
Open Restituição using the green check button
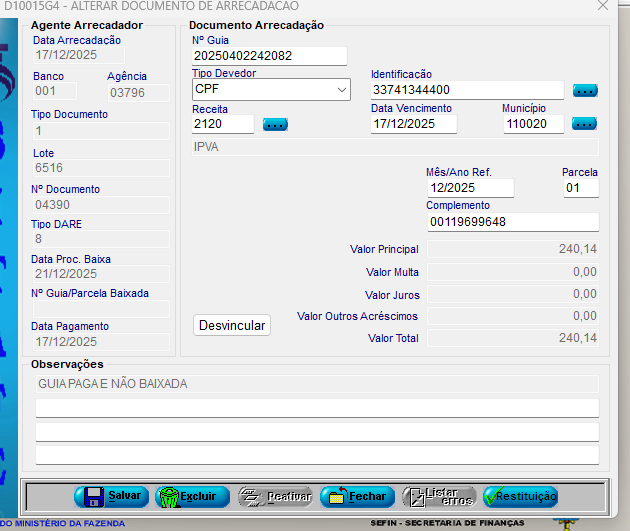point(520,496)
